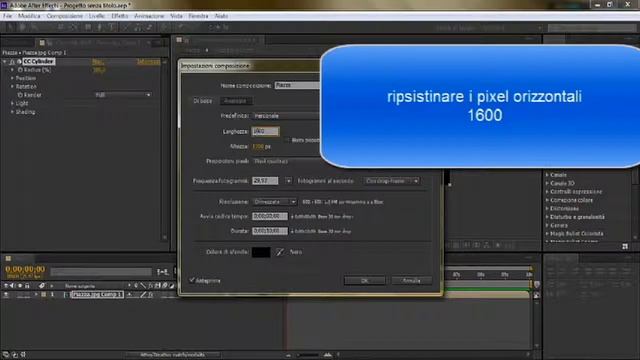Select the Eraser tool
Image resolution: width=640 pixels, height=360 pixels.
[x=149, y=27]
